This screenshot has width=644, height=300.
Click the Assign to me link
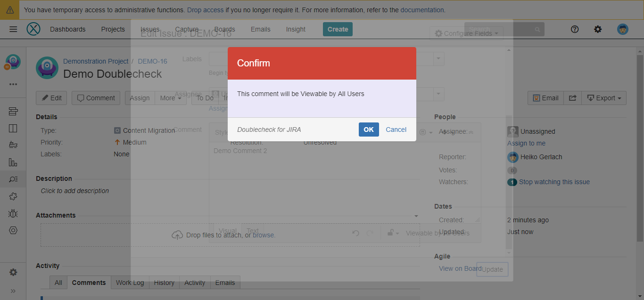(x=526, y=143)
